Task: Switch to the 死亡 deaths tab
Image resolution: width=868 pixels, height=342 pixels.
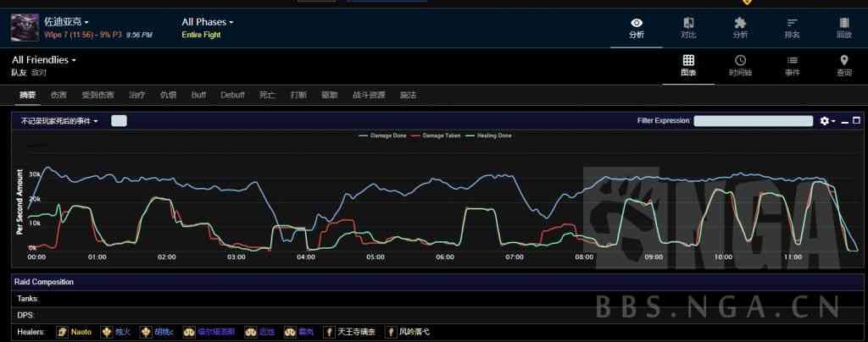Action: (267, 95)
